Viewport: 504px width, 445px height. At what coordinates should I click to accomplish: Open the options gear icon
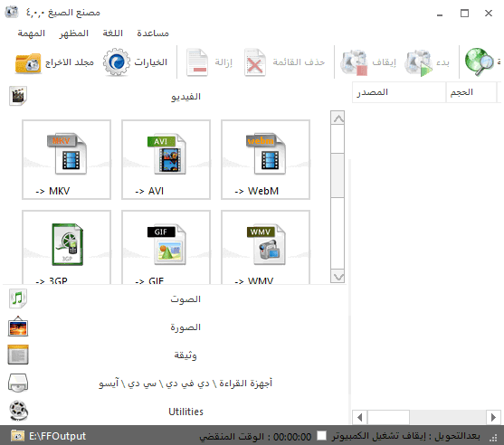point(117,62)
